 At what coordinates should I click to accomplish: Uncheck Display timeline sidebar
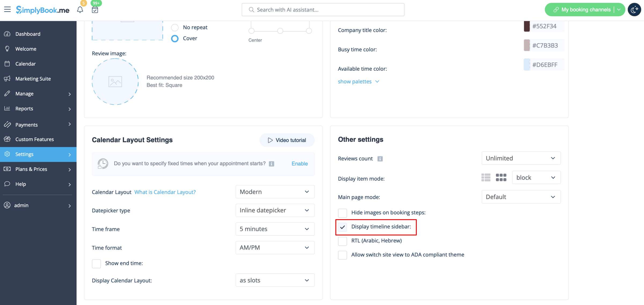(342, 227)
